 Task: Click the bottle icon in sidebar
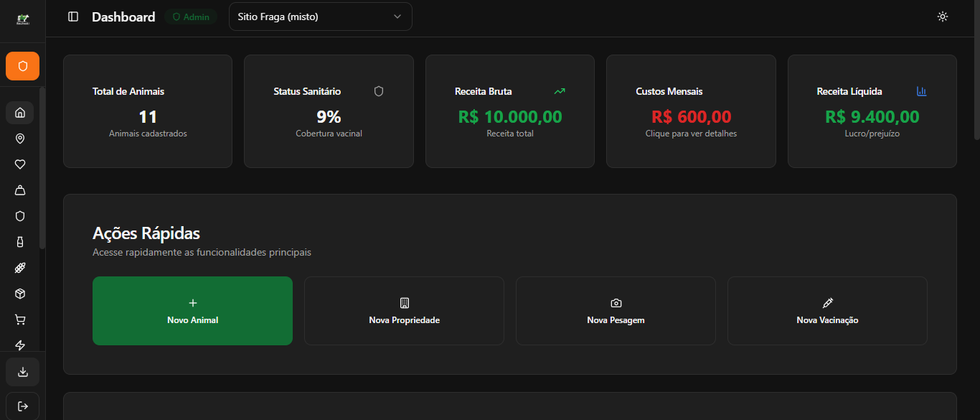[20, 242]
